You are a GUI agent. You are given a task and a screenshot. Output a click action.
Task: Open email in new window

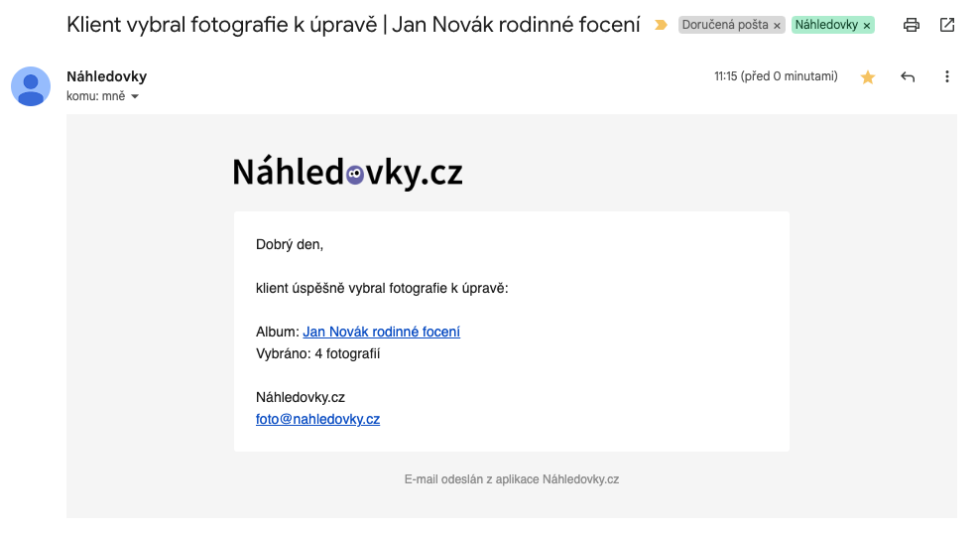(947, 25)
